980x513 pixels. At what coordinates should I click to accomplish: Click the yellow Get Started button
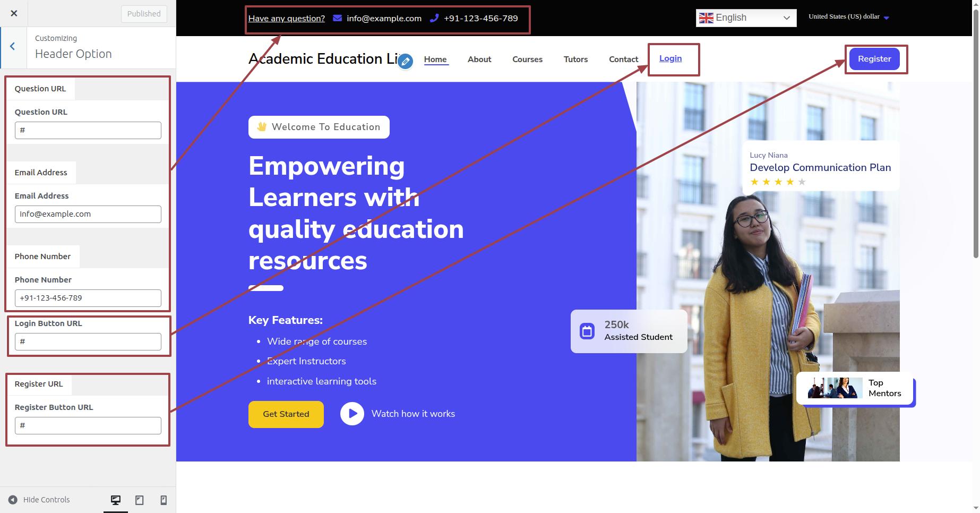pos(286,414)
